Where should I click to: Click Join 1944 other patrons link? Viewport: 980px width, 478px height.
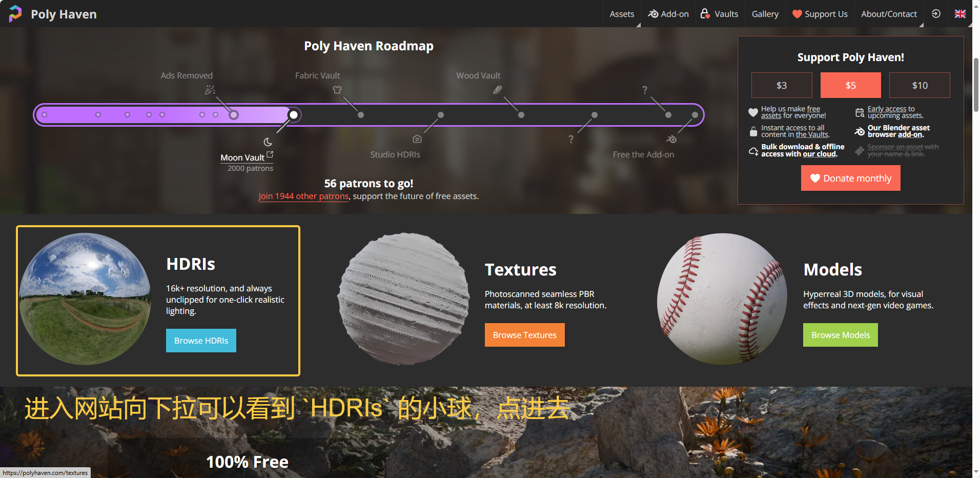click(x=303, y=196)
